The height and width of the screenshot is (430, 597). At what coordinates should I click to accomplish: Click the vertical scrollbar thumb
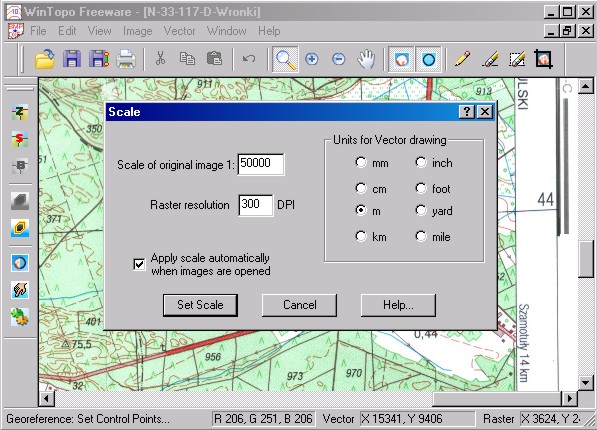[x=586, y=259]
